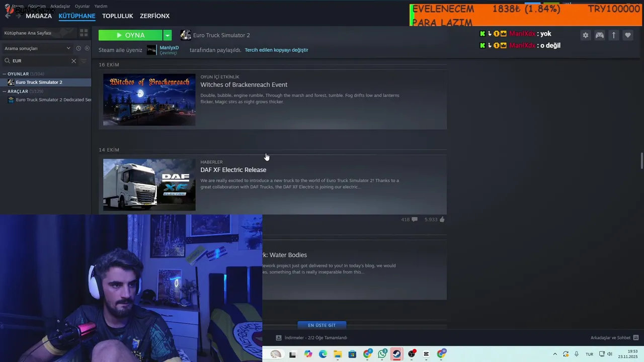Click the downloads icon in the bottom bar

point(279,338)
